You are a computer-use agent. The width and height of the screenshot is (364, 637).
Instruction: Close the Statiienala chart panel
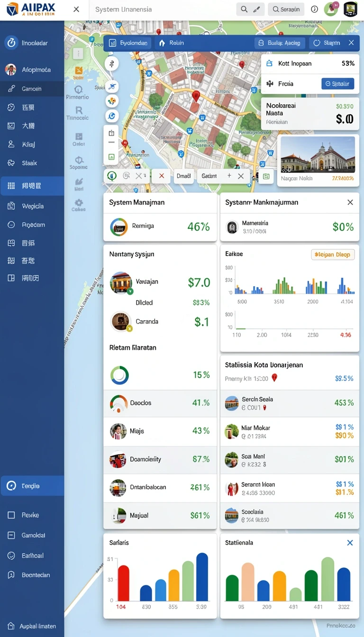[x=350, y=543]
